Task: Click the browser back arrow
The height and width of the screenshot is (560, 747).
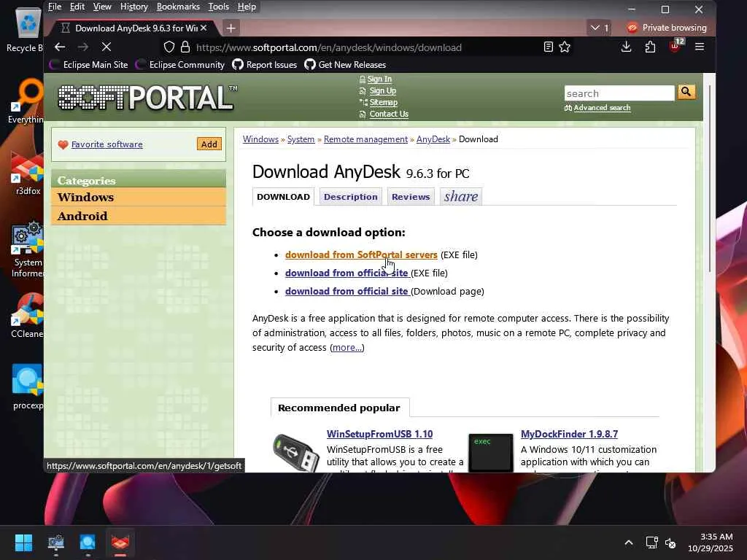Action: point(60,47)
